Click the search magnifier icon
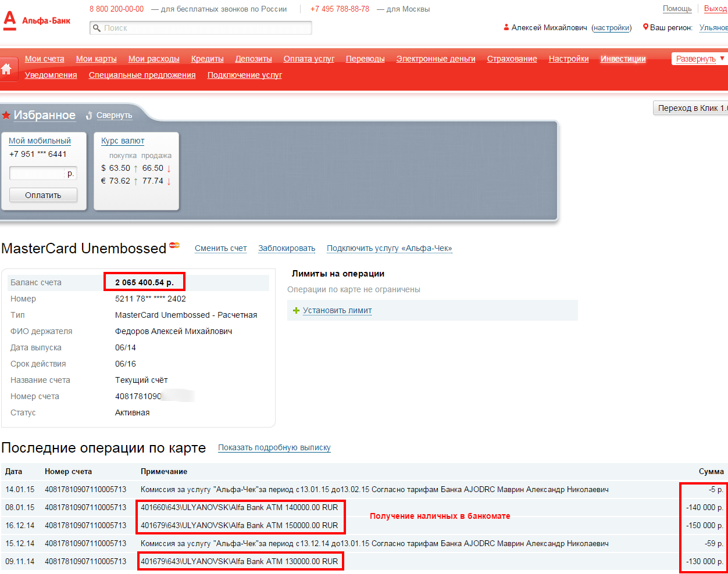The width and height of the screenshot is (728, 574). pos(96,28)
